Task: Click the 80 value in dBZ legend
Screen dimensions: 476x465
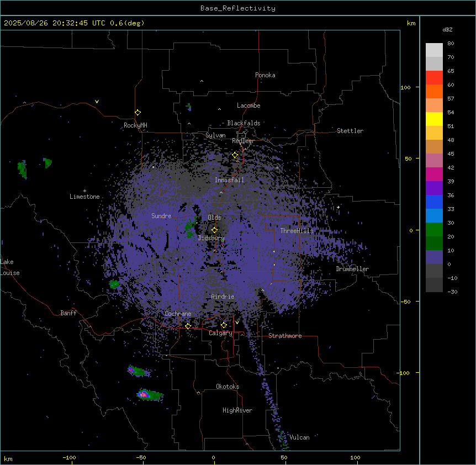Action: coord(451,44)
